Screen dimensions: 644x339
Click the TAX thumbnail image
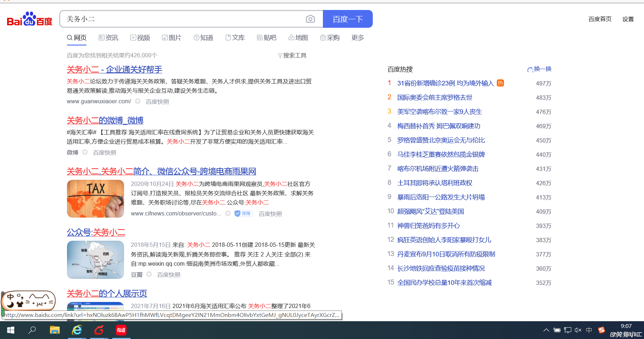(x=96, y=199)
